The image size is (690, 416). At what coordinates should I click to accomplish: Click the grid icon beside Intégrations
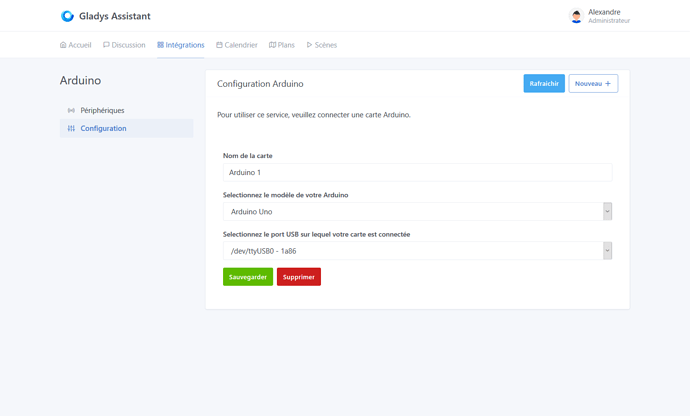point(160,45)
